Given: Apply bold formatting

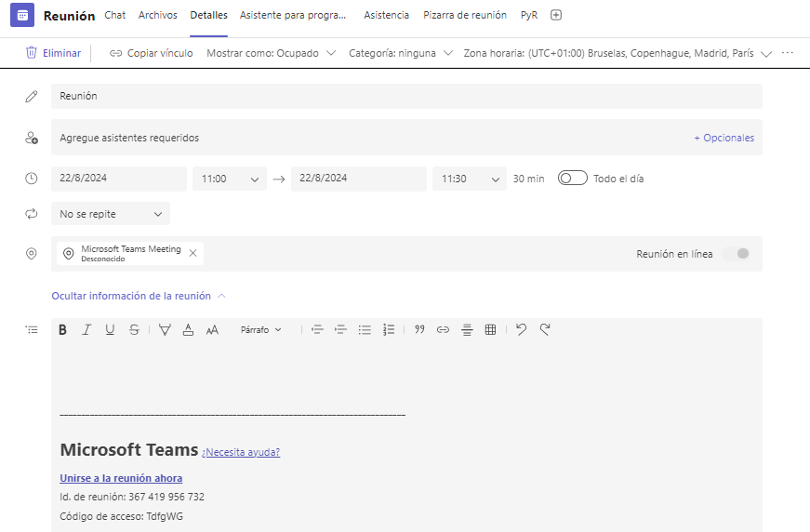Looking at the screenshot, I should [62, 329].
